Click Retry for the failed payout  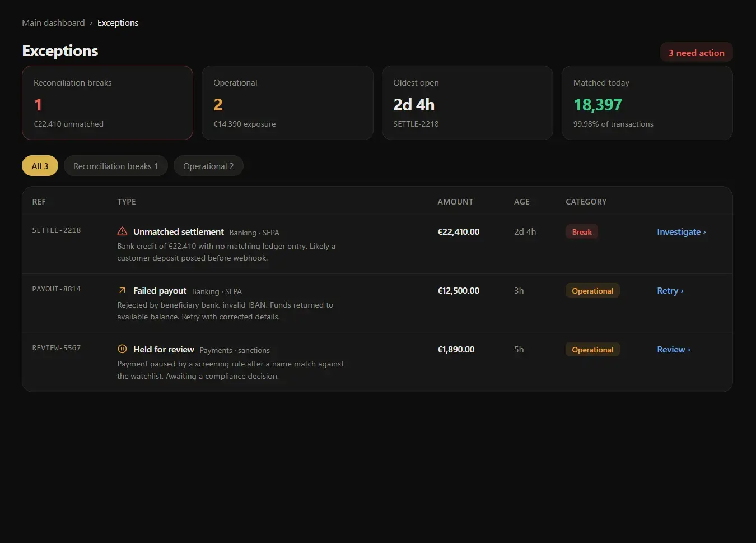pyautogui.click(x=670, y=291)
